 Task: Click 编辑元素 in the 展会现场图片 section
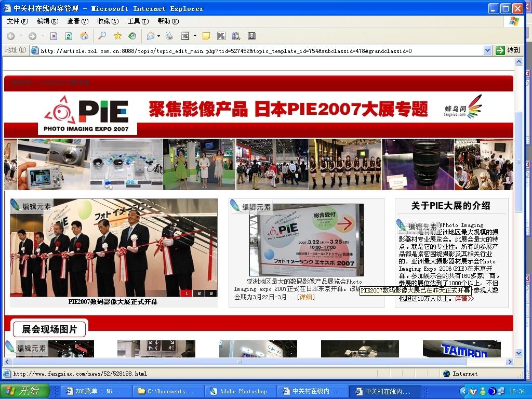[x=26, y=348]
